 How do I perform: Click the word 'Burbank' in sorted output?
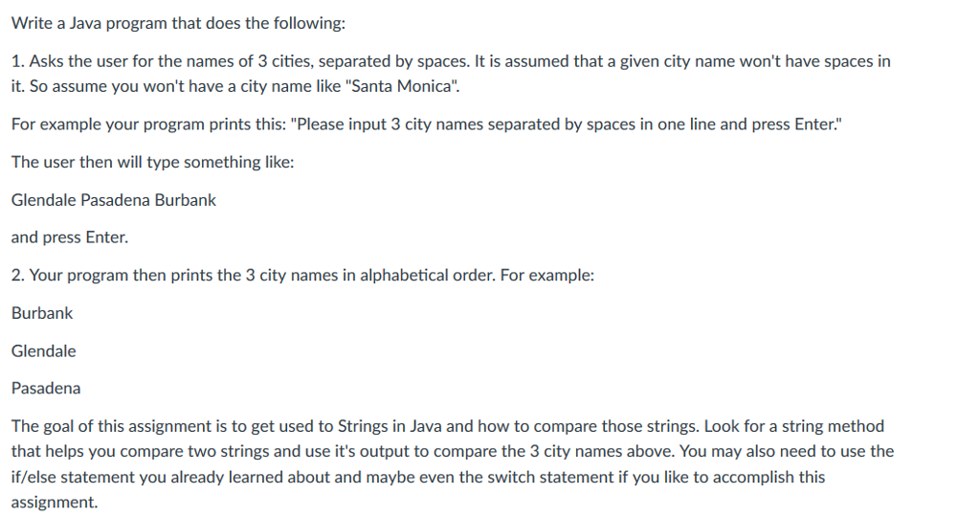click(x=42, y=313)
